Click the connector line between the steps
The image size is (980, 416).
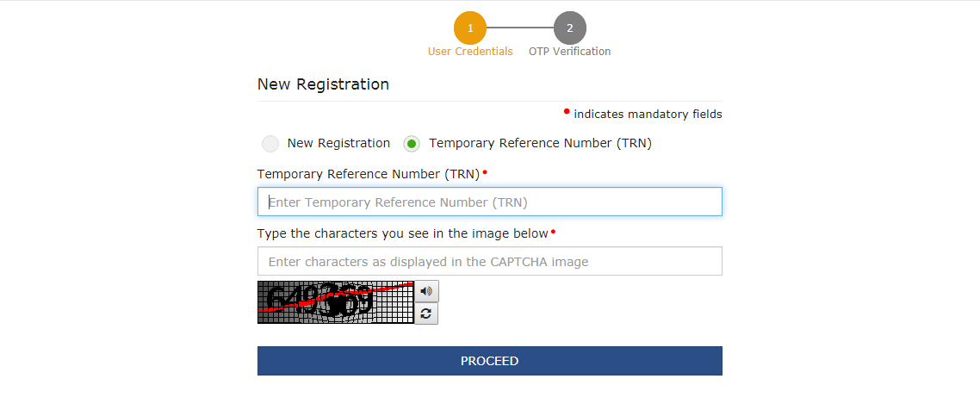[x=520, y=28]
